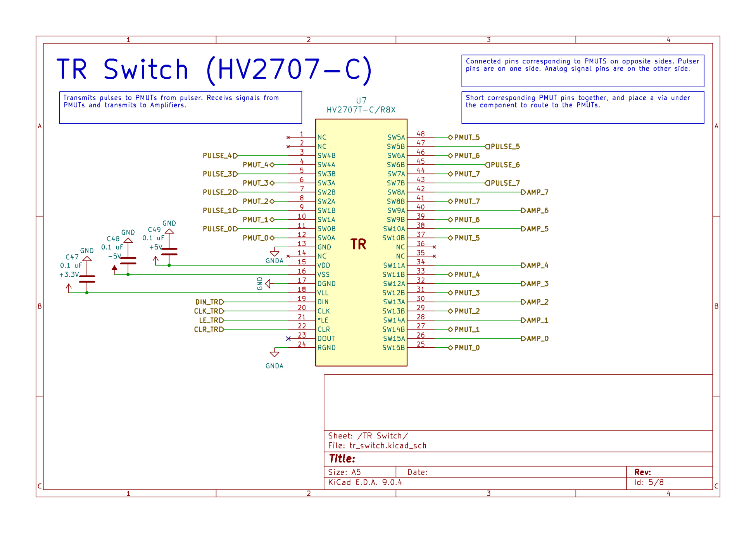Select capacitor C48 symbol
This screenshot has height=533, width=756.
[128, 260]
